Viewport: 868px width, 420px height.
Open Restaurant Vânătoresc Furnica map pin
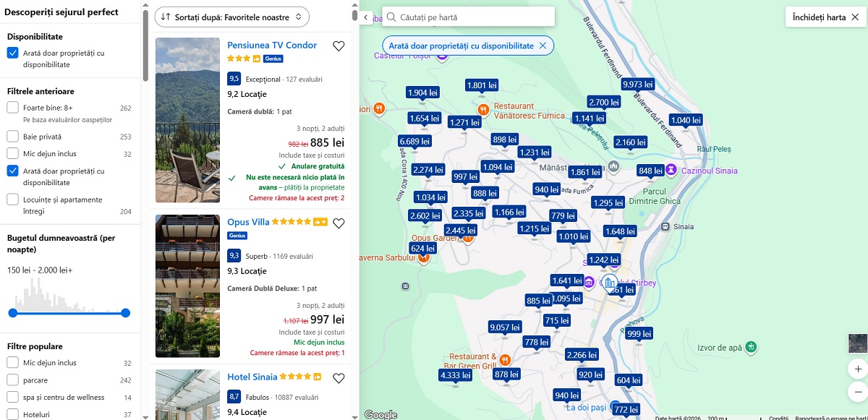(483, 110)
